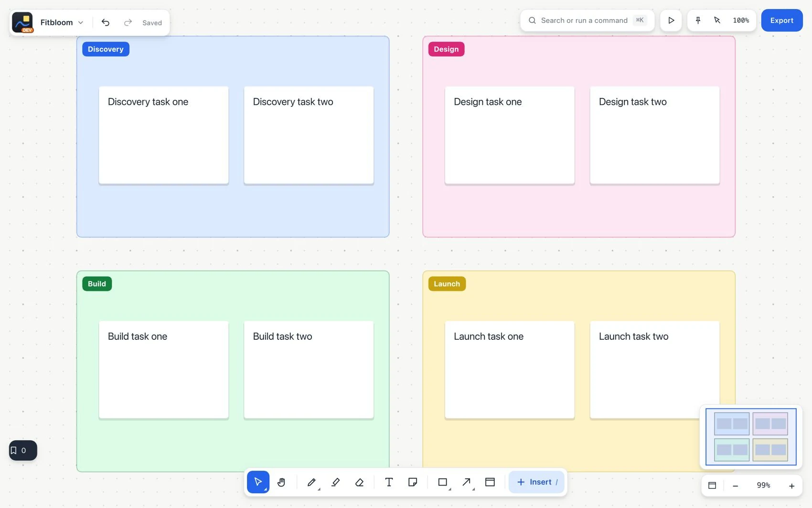This screenshot has height=508, width=812.
Task: Click the cursor pointer icon near 100%
Action: pos(717,21)
